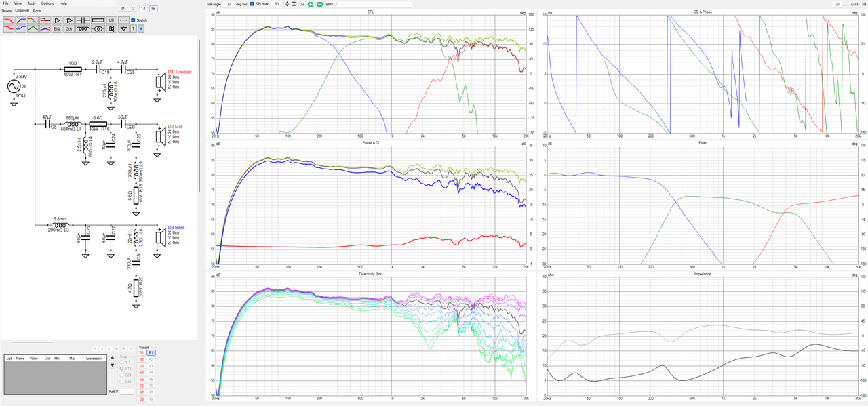Switch to the Room tab

click(37, 11)
